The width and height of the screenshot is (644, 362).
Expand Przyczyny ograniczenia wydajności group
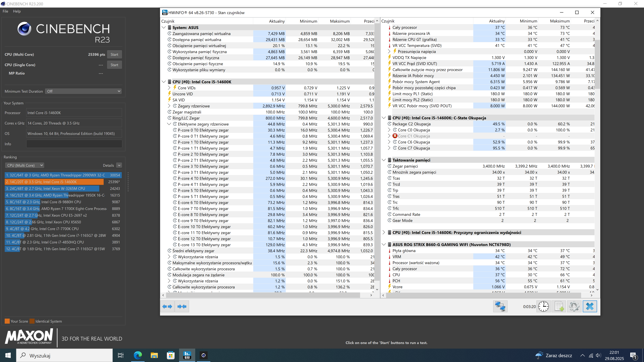pyautogui.click(x=384, y=233)
